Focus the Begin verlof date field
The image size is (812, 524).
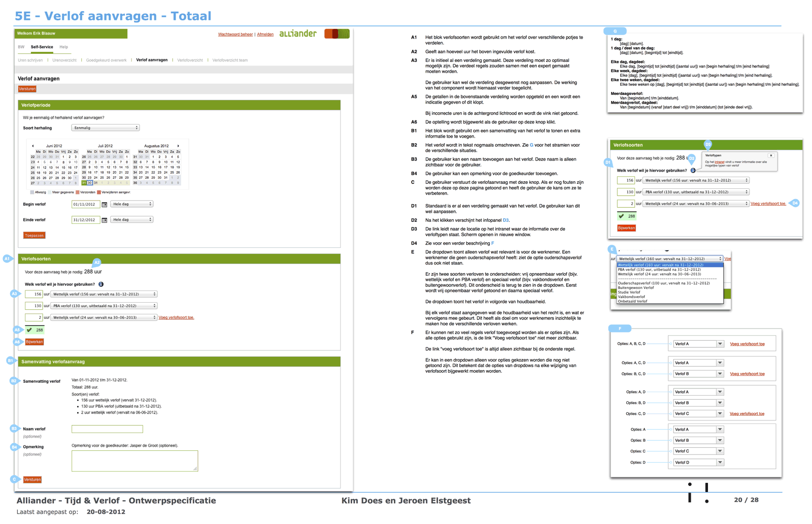click(x=86, y=205)
